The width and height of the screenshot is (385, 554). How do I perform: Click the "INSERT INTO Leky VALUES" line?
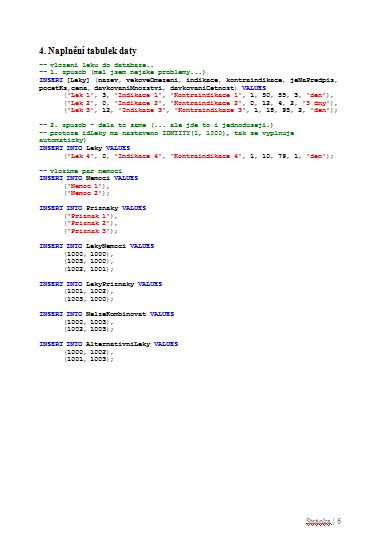click(x=85, y=148)
